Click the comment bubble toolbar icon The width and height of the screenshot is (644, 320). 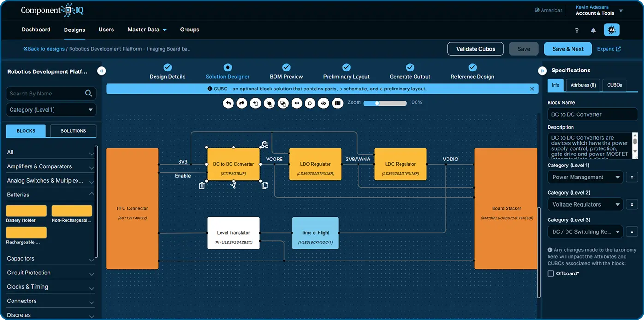[310, 103]
